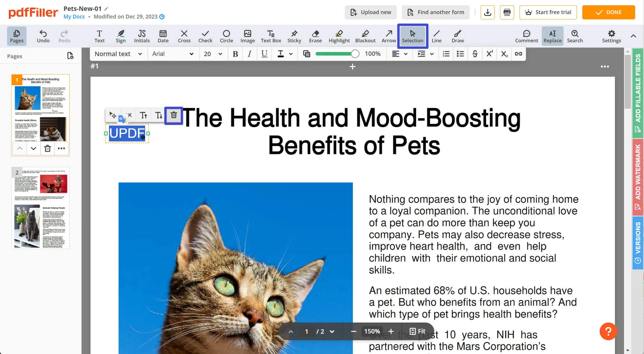Open the Settings panel
The height and width of the screenshot is (354, 644).
coord(612,36)
